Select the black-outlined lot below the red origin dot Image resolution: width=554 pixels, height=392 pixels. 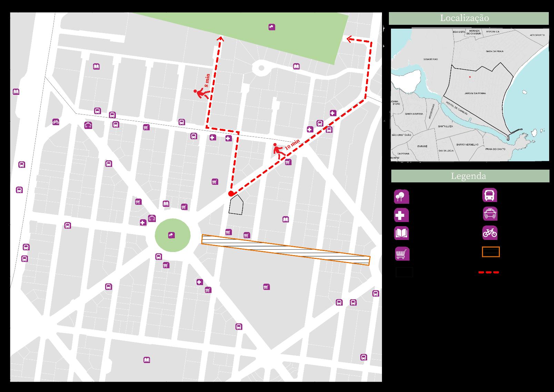(x=236, y=205)
